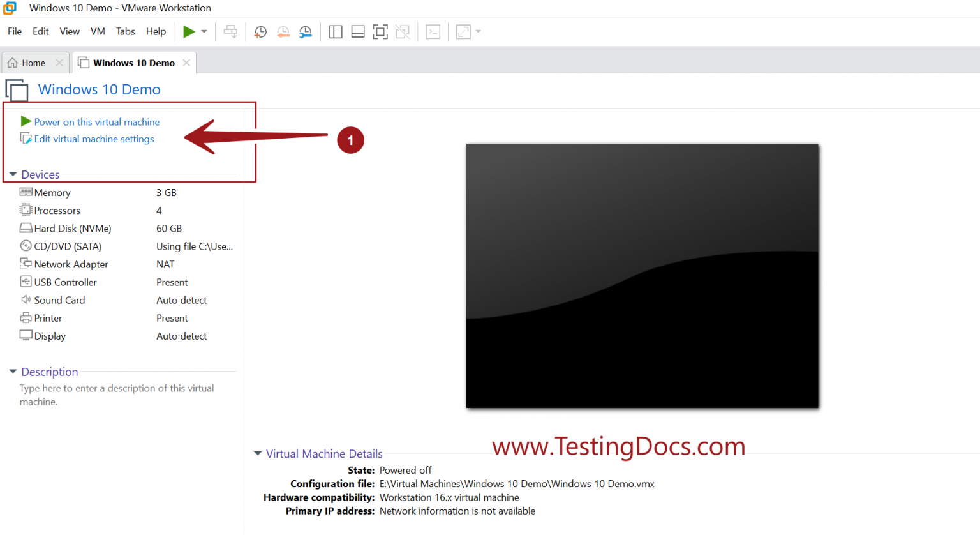Collapse the Devices section
Viewport: 980px width, 535px height.
click(x=13, y=174)
